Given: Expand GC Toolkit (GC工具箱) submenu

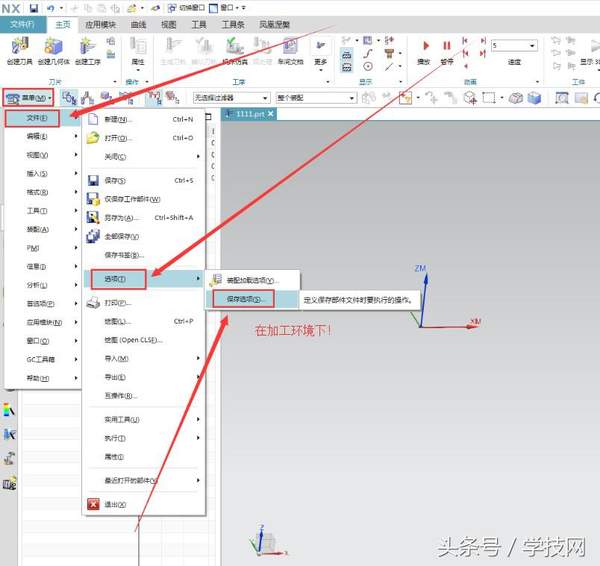Looking at the screenshot, I should tap(42, 359).
